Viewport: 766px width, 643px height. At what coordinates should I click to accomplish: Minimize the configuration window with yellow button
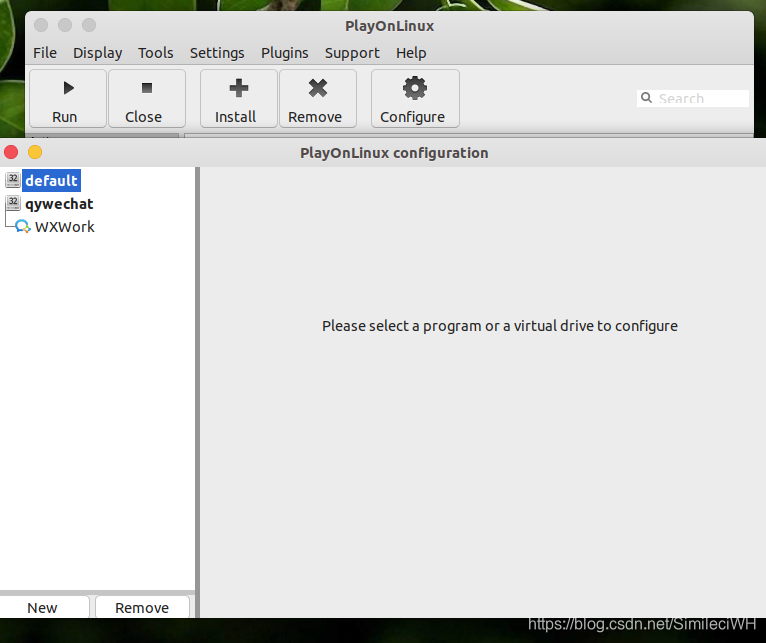(x=35, y=152)
